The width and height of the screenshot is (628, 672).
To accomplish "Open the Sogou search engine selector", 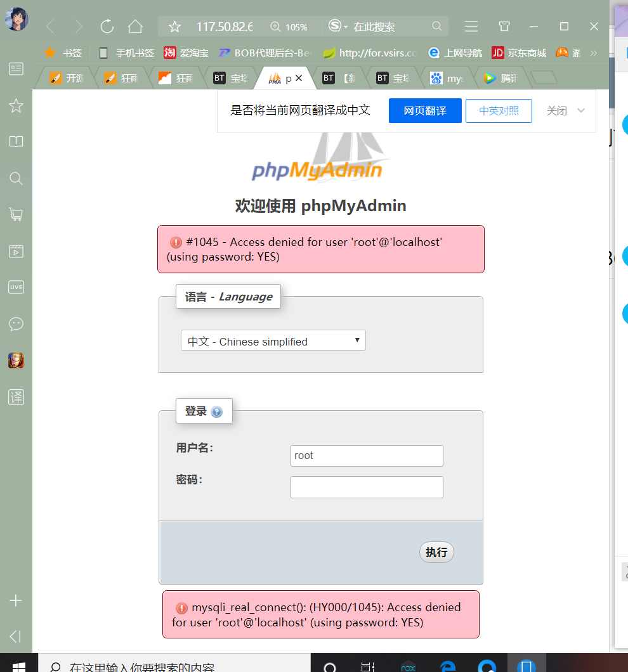I will click(338, 26).
